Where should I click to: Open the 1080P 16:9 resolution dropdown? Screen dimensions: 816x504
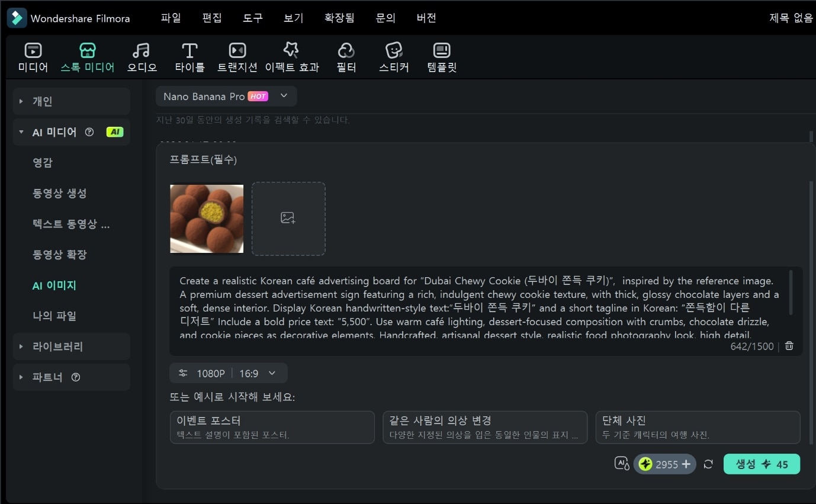[x=228, y=373]
